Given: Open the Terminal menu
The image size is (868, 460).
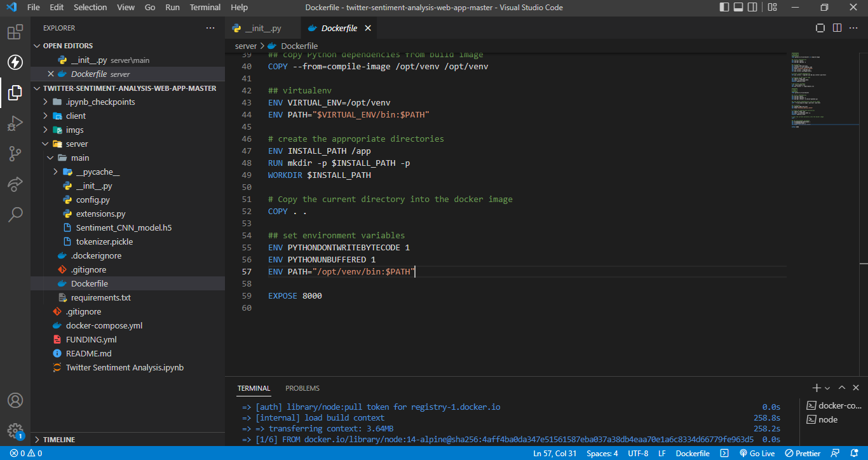Looking at the screenshot, I should [205, 8].
